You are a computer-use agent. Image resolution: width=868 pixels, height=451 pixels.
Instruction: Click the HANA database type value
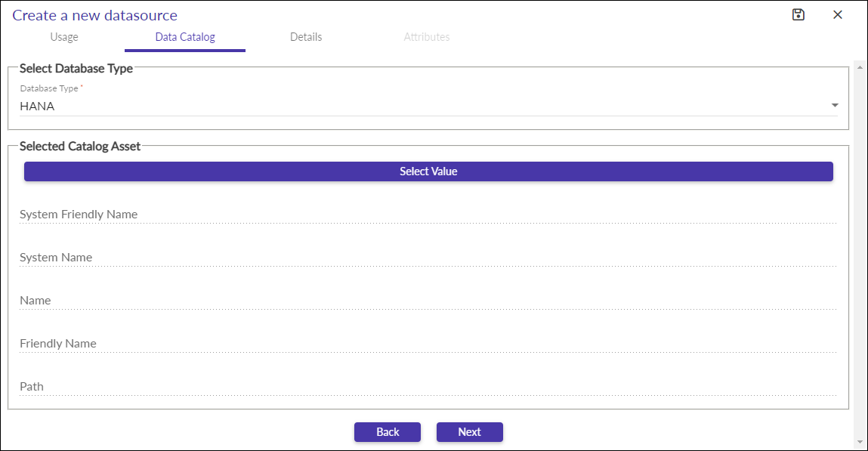pos(37,107)
